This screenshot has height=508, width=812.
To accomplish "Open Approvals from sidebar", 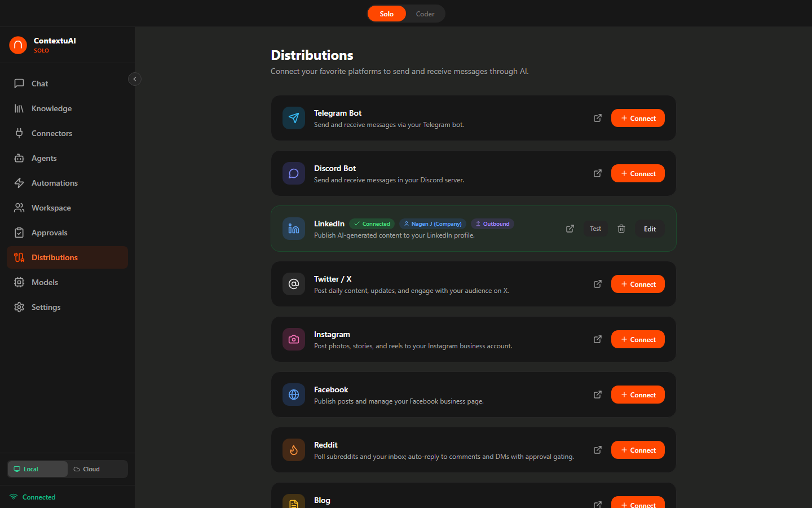I will (x=67, y=233).
